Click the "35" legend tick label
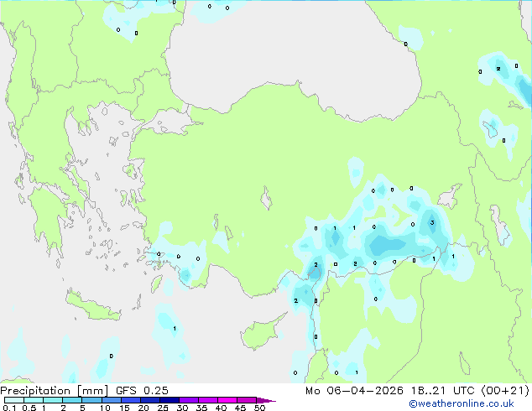Screen dimensions: 532x411 [x=201, y=408]
